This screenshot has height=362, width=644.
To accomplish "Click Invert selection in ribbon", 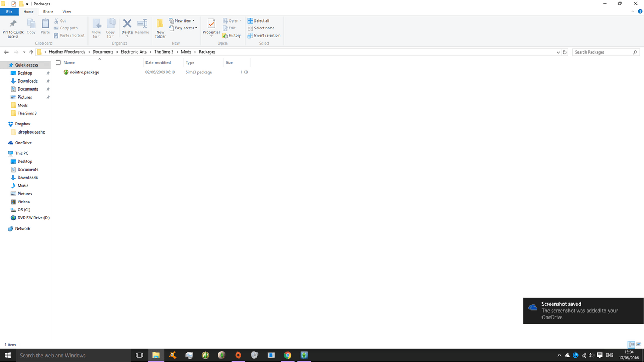I will click(x=264, y=35).
